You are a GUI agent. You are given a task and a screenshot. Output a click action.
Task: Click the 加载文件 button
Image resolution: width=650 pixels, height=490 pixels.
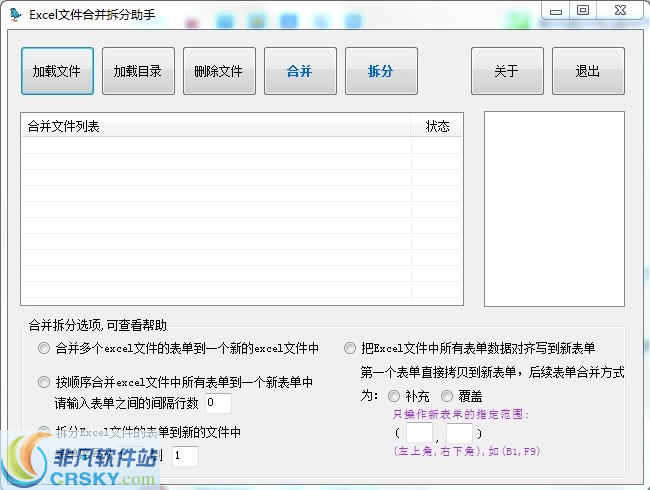[x=57, y=71]
